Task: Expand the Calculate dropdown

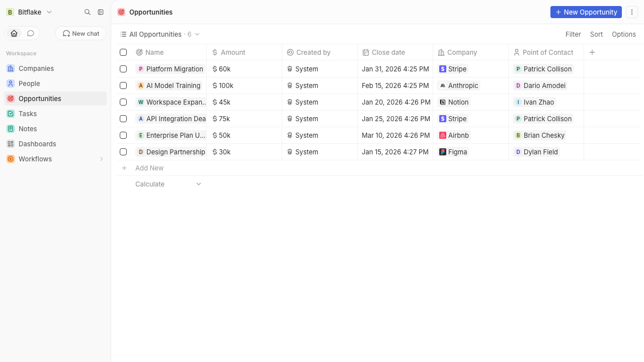Action: pyautogui.click(x=168, y=184)
